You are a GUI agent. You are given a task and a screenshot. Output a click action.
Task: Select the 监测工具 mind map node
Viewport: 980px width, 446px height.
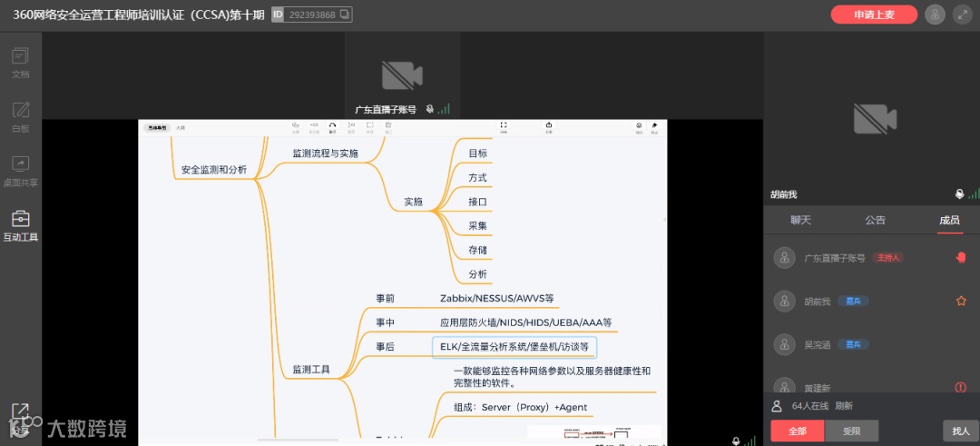point(311,370)
